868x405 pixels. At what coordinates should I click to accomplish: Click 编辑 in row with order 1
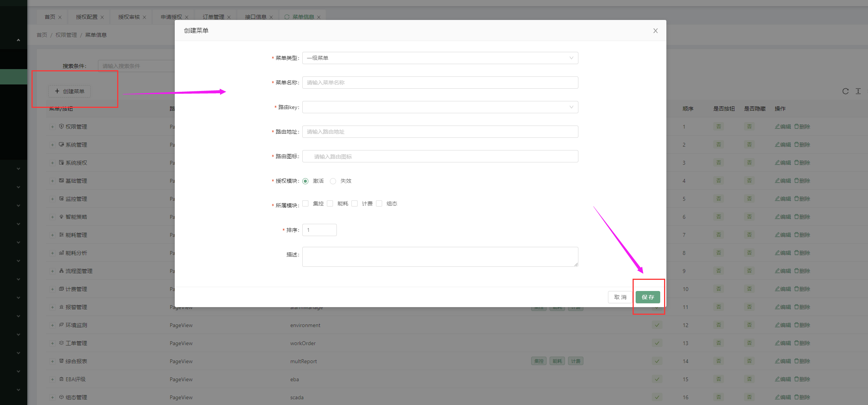pos(783,127)
